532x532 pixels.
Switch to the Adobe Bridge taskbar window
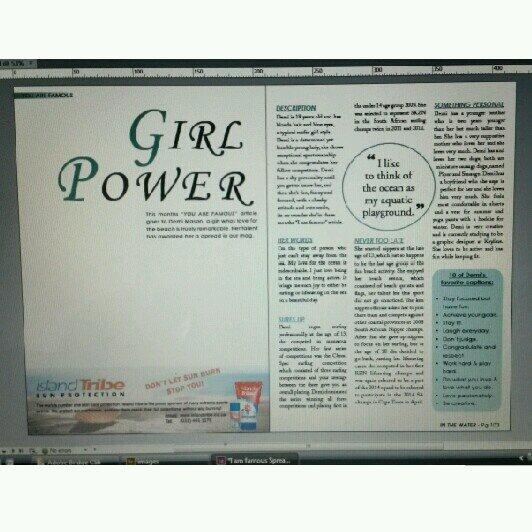[70, 461]
